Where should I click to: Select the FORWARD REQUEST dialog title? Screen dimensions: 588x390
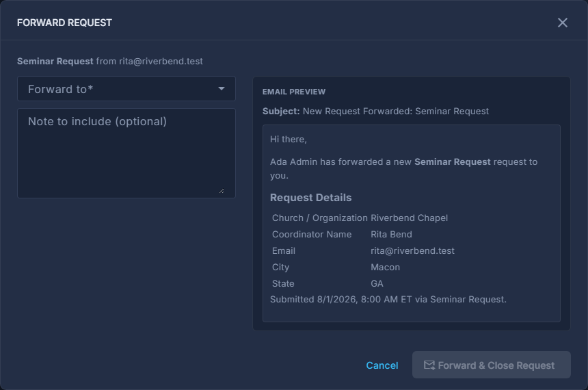click(x=64, y=23)
